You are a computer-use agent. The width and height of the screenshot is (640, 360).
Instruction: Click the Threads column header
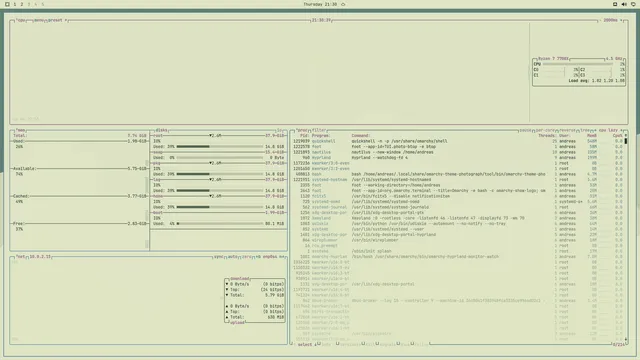click(547, 136)
